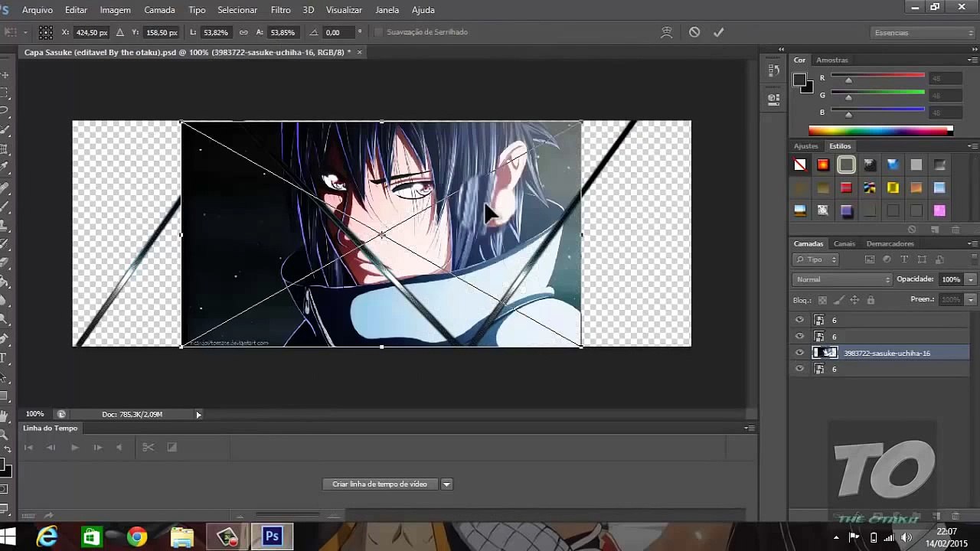The width and height of the screenshot is (980, 551).
Task: Open File Explorer from the taskbar
Action: click(181, 537)
